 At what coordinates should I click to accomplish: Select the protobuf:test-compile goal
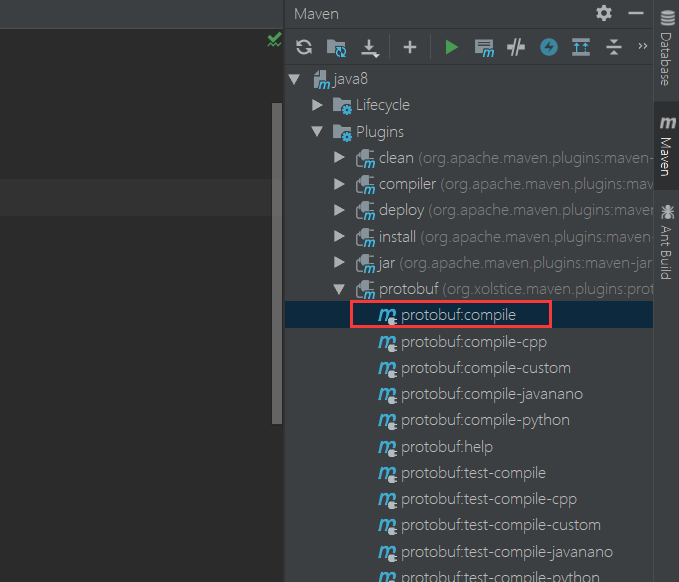(469, 473)
